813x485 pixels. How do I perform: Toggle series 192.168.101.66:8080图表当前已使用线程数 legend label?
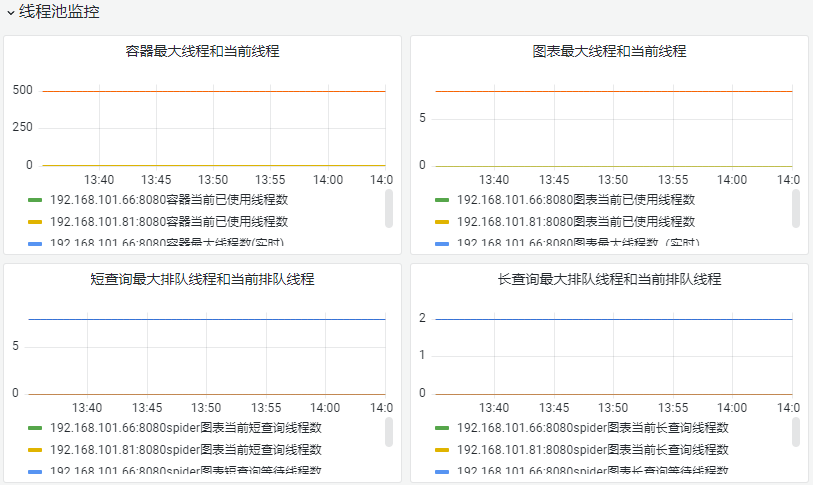[575, 200]
